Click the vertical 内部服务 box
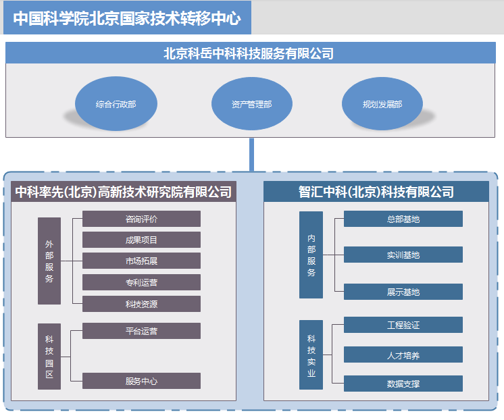This screenshot has width=504, height=420. [x=311, y=255]
